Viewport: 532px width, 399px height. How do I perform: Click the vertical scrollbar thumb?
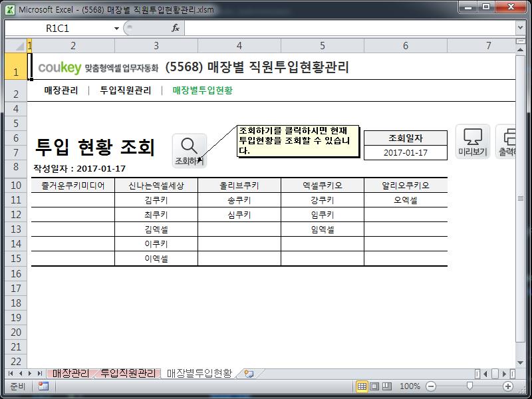click(x=520, y=198)
